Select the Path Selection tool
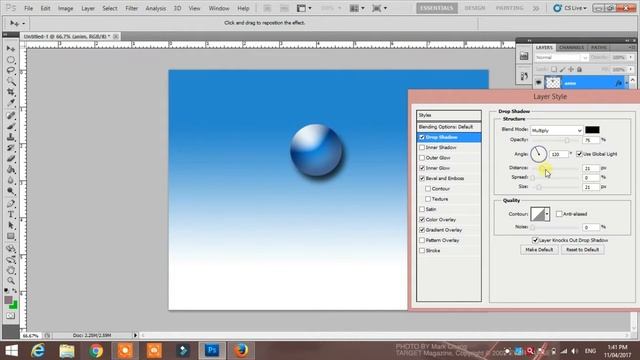The image size is (640, 360). click(x=11, y=225)
